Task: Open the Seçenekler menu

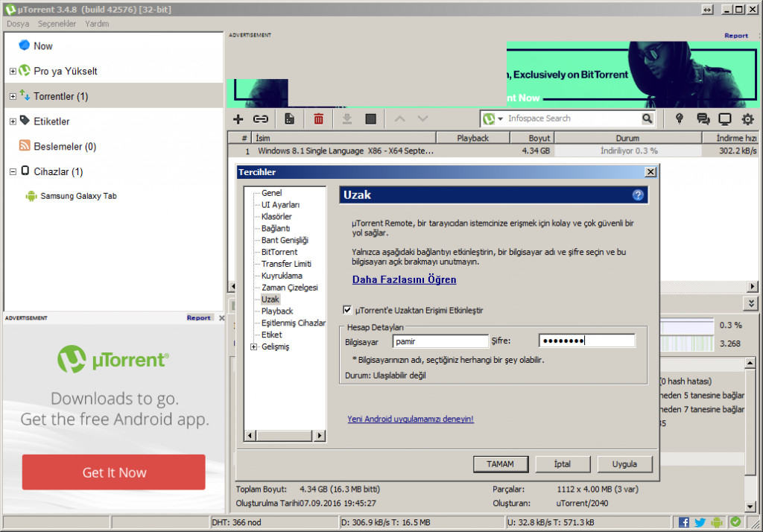Action: click(x=57, y=24)
